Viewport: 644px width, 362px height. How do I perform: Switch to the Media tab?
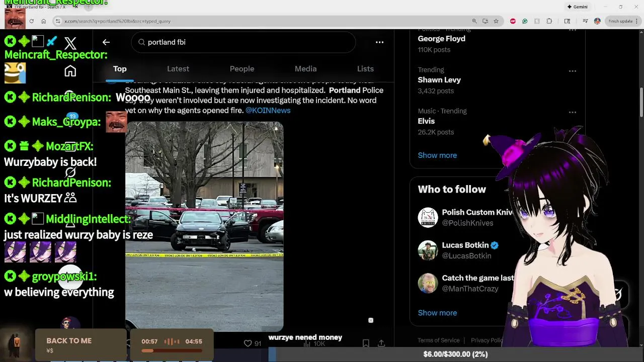pos(306,69)
